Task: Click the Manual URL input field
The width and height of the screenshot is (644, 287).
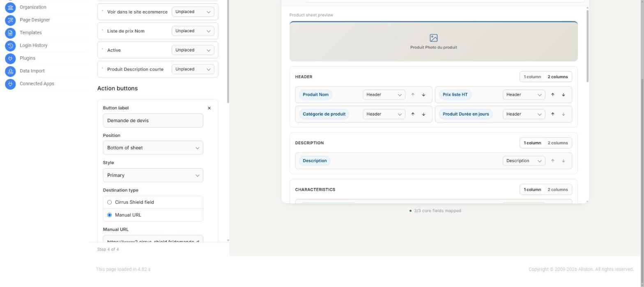Action: click(x=153, y=238)
